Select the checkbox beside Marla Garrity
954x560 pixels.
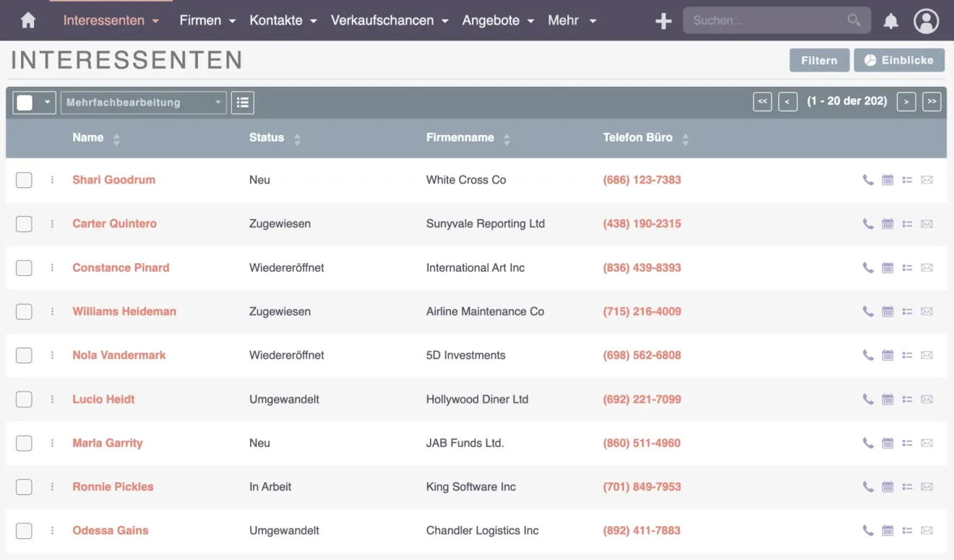point(24,443)
